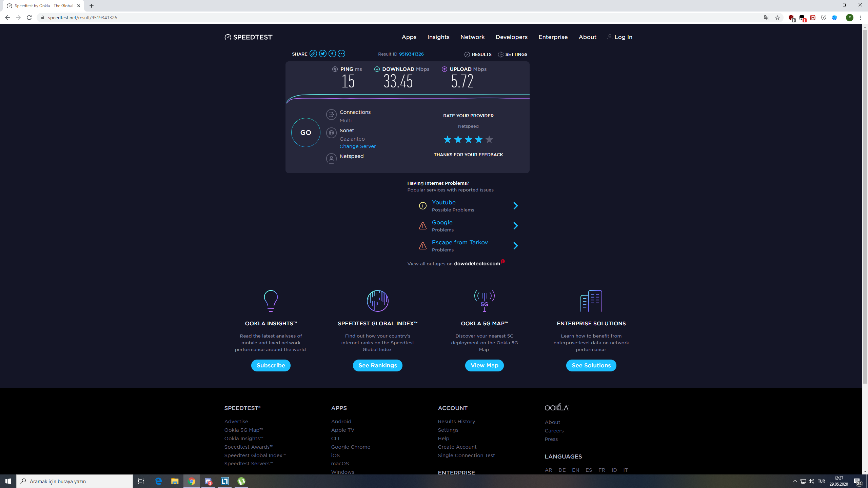Viewport: 868px width, 488px height.
Task: Open Task View on taskbar
Action: 141,481
